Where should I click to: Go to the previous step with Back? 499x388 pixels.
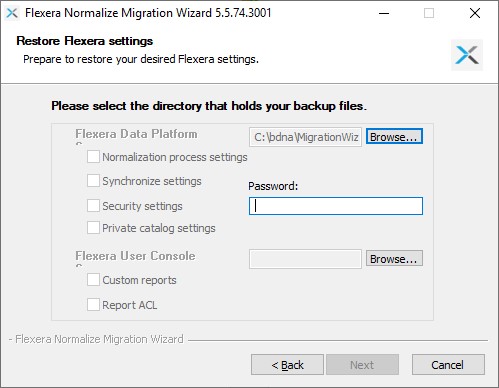click(x=287, y=365)
